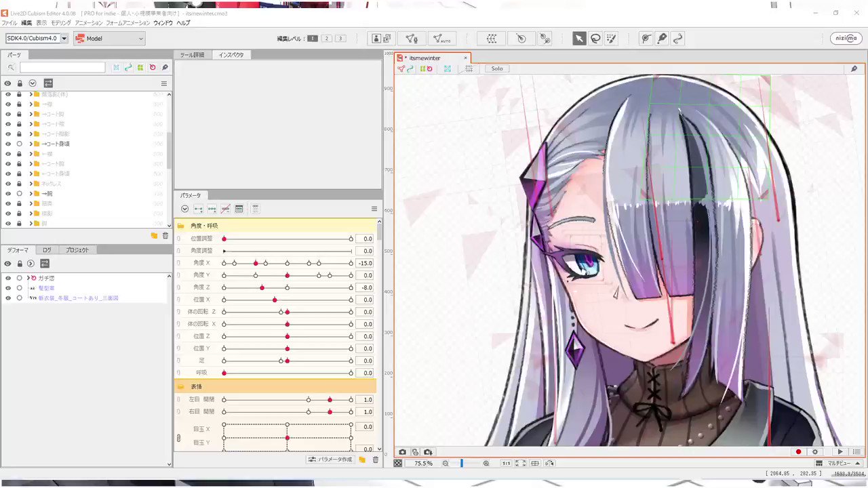Toggle visibility of ガチ恋 deformer
The image size is (868, 488).
8,278
